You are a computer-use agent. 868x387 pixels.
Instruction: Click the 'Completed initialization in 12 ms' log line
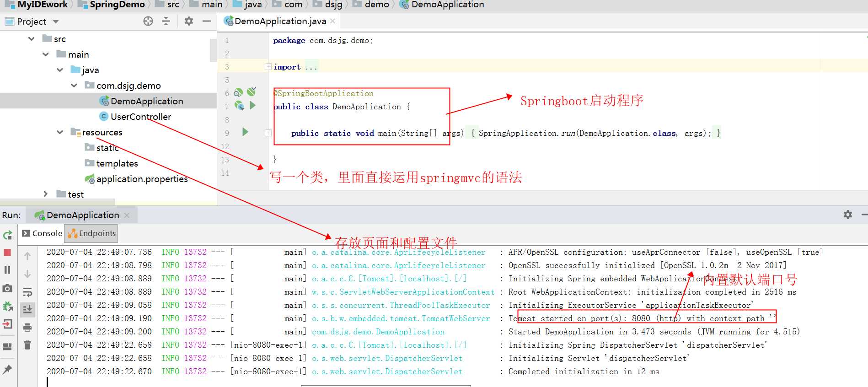coord(584,371)
